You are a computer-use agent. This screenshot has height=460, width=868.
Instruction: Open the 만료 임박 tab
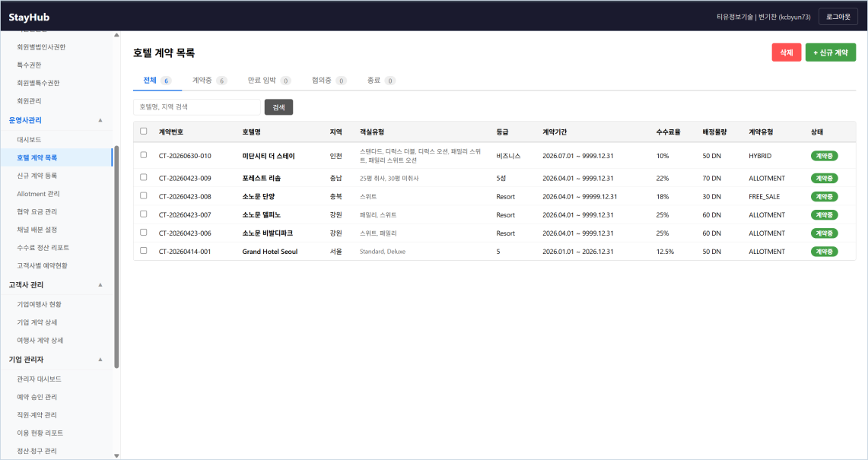coord(269,81)
